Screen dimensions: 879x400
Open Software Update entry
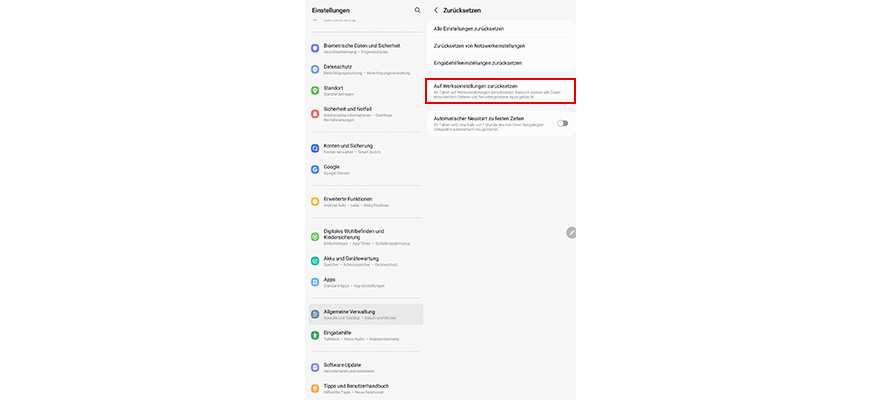(366, 368)
